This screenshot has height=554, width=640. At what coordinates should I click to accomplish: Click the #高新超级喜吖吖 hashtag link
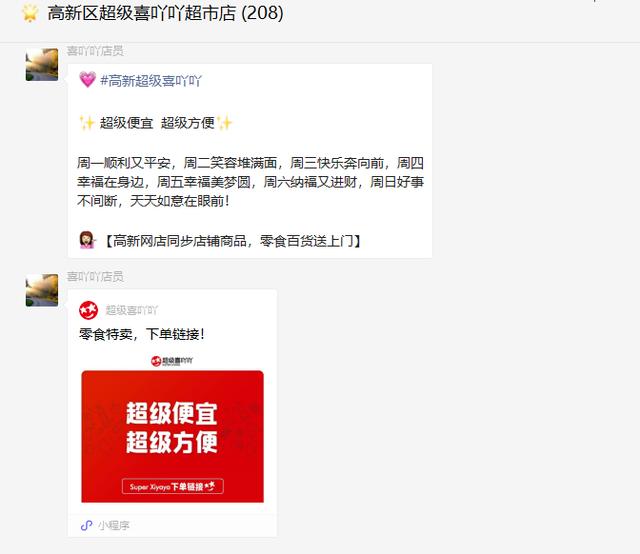[x=151, y=80]
